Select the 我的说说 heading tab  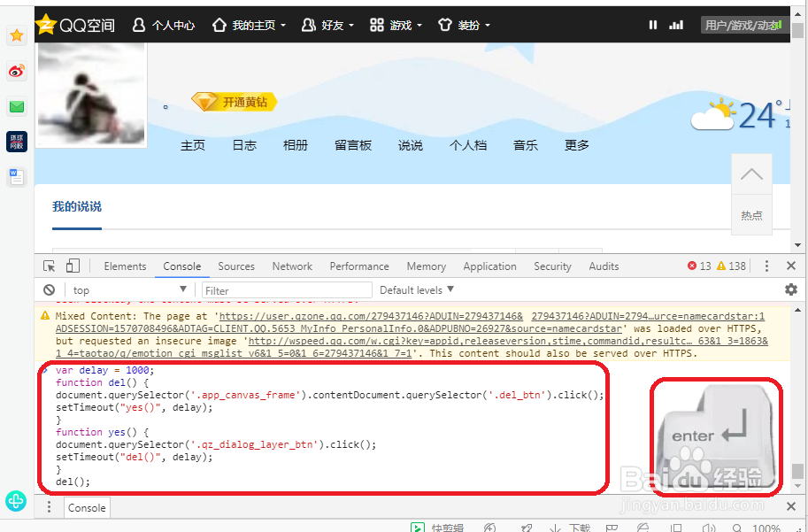click(77, 207)
